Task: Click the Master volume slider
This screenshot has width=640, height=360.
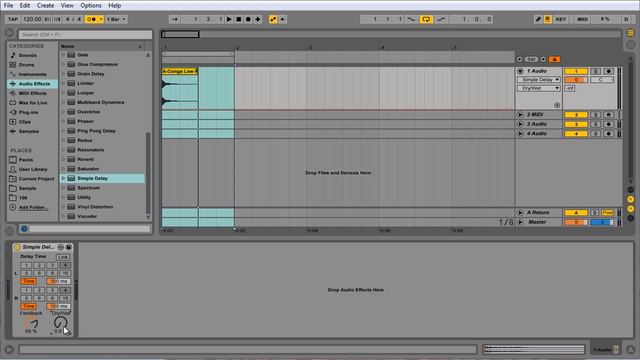Action: [x=576, y=222]
